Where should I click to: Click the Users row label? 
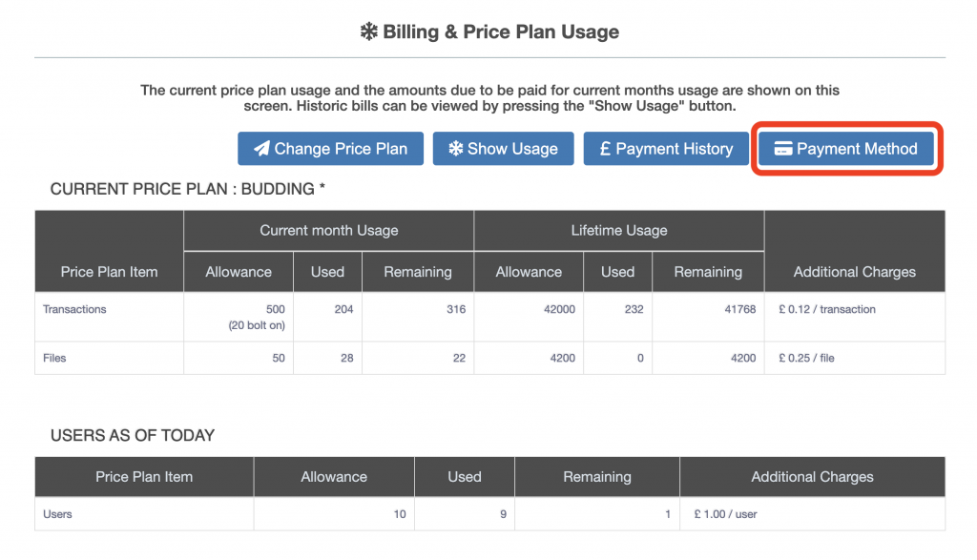(x=57, y=514)
